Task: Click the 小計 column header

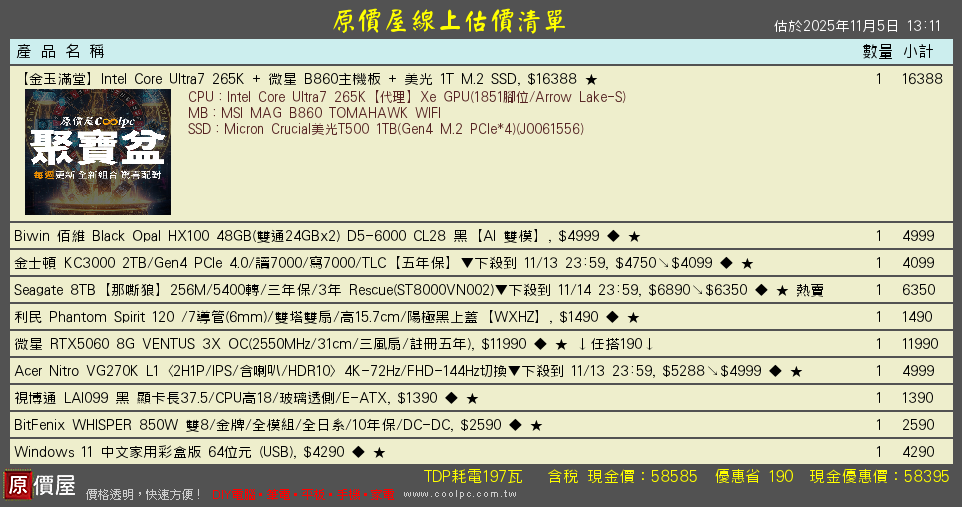Action: pyautogui.click(x=919, y=51)
